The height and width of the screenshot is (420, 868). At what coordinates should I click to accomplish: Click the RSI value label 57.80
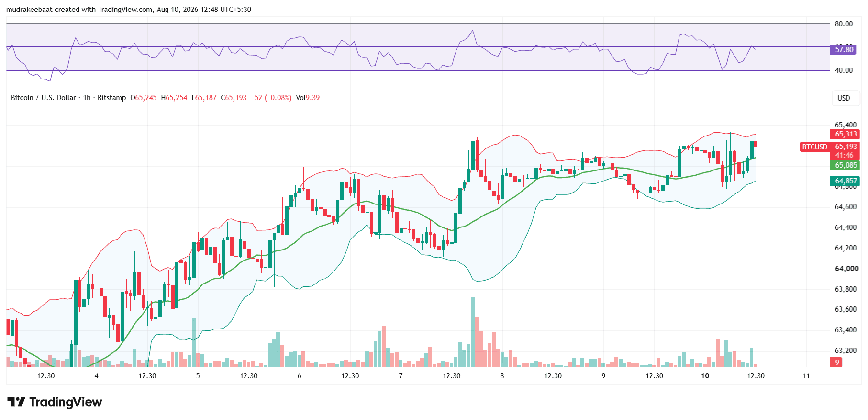[x=844, y=49]
